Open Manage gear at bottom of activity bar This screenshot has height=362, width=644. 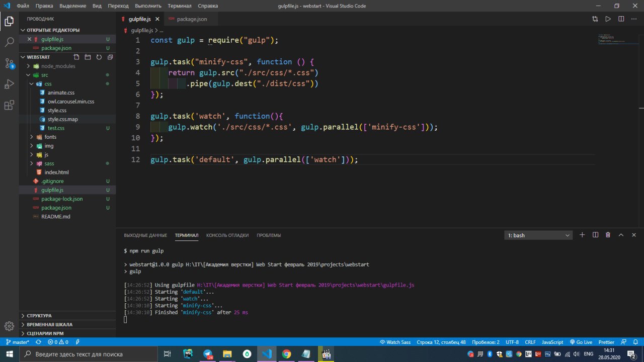[9, 326]
